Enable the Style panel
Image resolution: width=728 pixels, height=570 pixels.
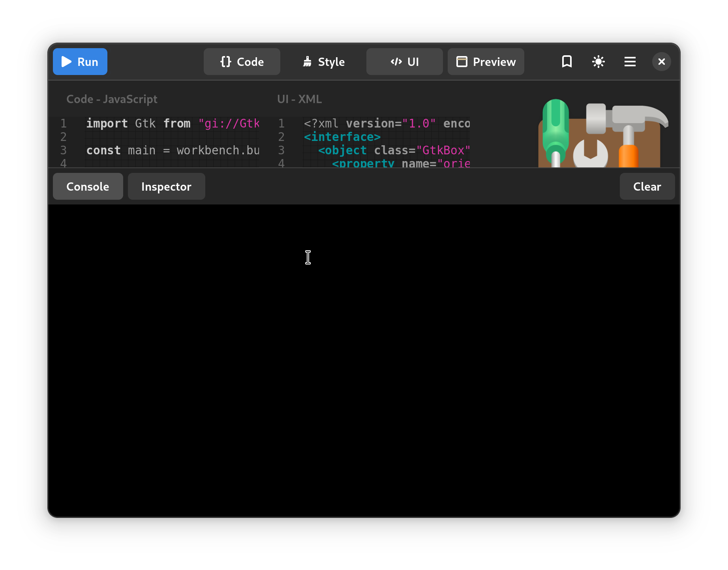(324, 62)
